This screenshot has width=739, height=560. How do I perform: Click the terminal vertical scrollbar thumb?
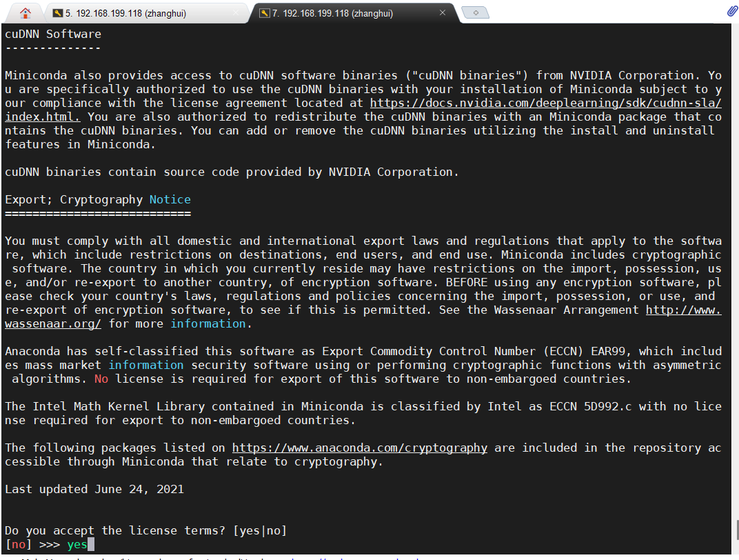[737, 530]
